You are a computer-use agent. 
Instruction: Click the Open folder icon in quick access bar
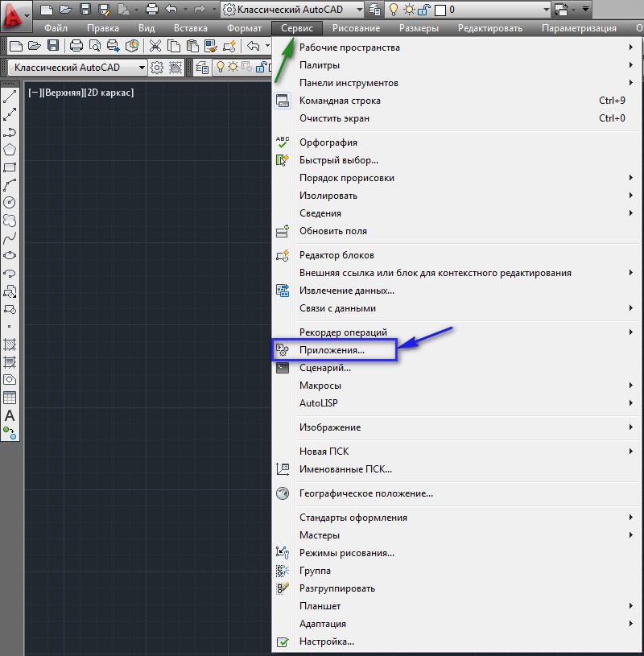pos(65,9)
